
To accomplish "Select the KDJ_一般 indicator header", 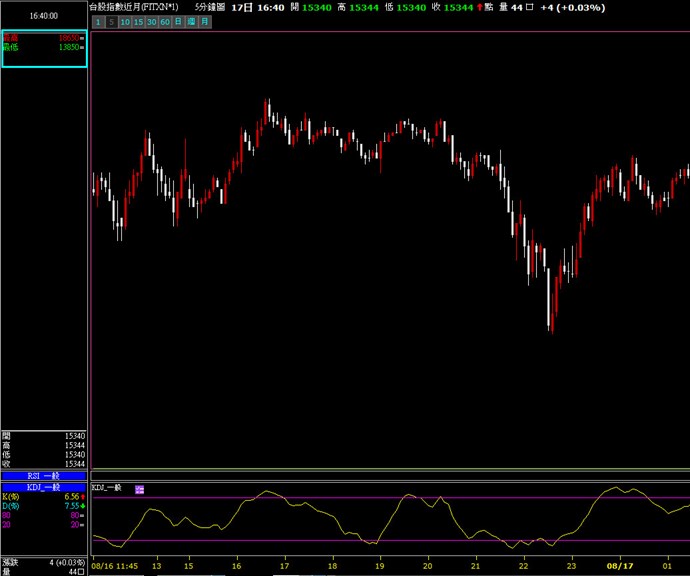I will (44, 487).
